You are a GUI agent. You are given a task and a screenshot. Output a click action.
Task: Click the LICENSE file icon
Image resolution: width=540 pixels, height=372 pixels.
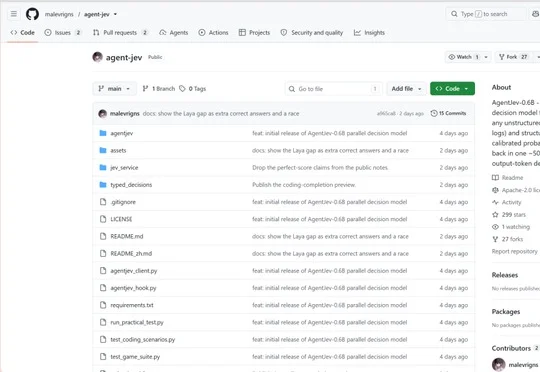tap(103, 219)
